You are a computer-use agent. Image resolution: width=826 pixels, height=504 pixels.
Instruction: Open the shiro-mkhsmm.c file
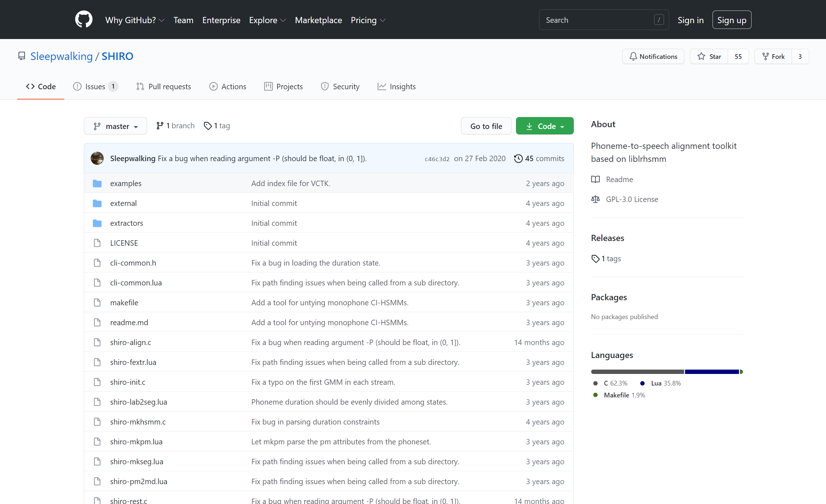[x=138, y=422]
